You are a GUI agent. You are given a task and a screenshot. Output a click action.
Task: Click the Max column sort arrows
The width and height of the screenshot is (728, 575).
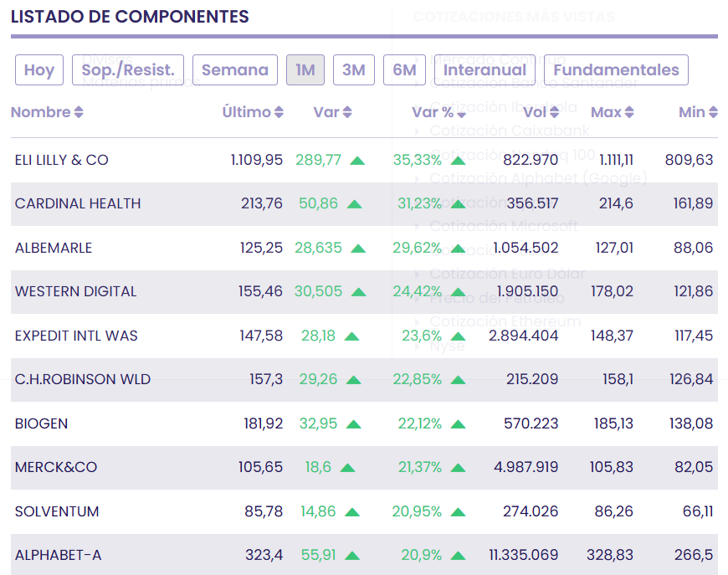629,112
